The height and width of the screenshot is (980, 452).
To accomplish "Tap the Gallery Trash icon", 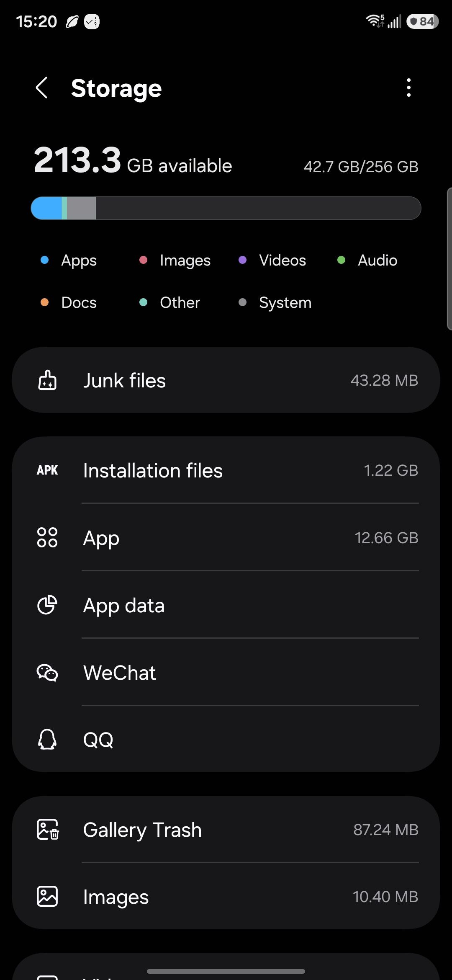I will 48,830.
